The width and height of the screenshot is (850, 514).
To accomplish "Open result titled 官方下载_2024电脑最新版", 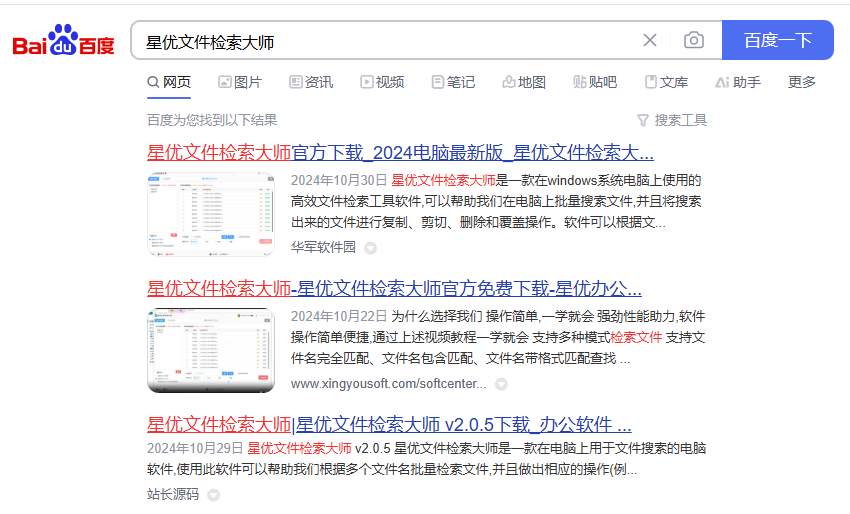I will (400, 152).
